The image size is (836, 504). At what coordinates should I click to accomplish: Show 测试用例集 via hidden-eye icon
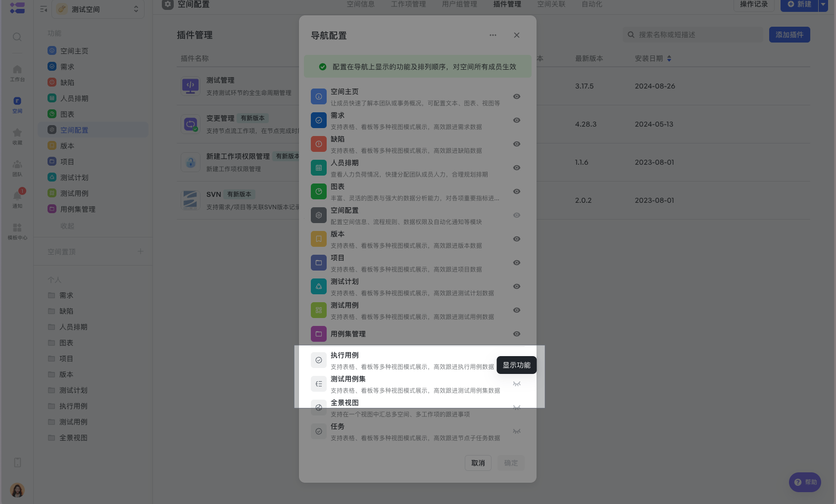(516, 384)
